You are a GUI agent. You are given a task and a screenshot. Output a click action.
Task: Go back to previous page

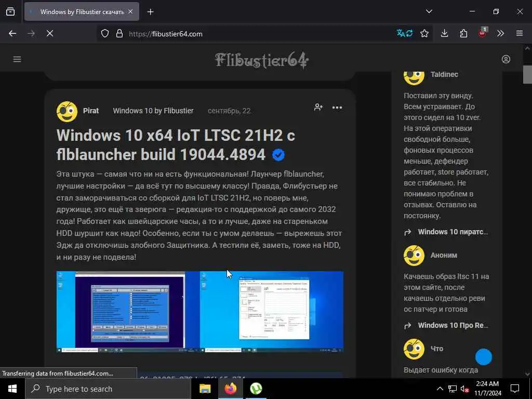[12, 33]
